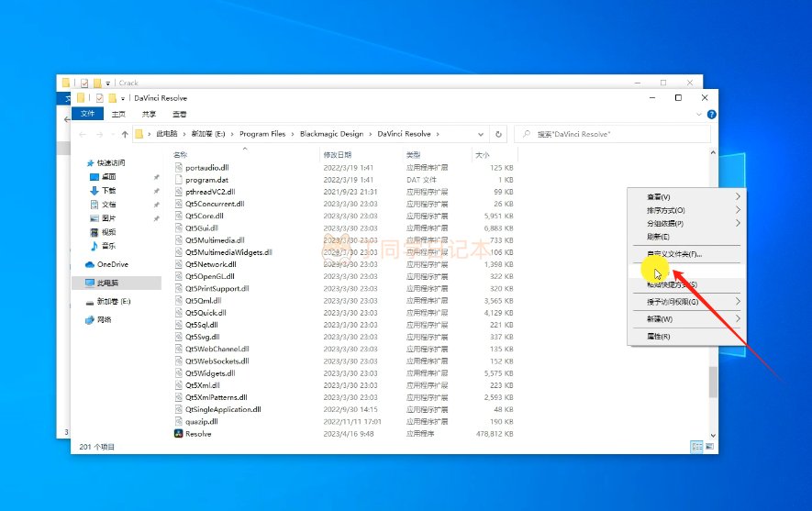Select the program.dat file icon
The height and width of the screenshot is (511, 812).
pyautogui.click(x=179, y=180)
